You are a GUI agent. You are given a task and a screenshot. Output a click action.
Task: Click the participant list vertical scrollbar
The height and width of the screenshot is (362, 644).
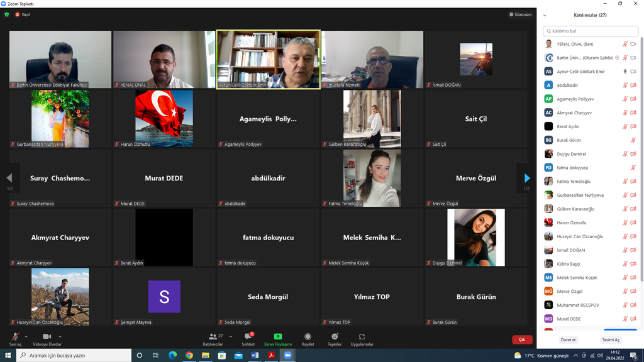coord(641,160)
